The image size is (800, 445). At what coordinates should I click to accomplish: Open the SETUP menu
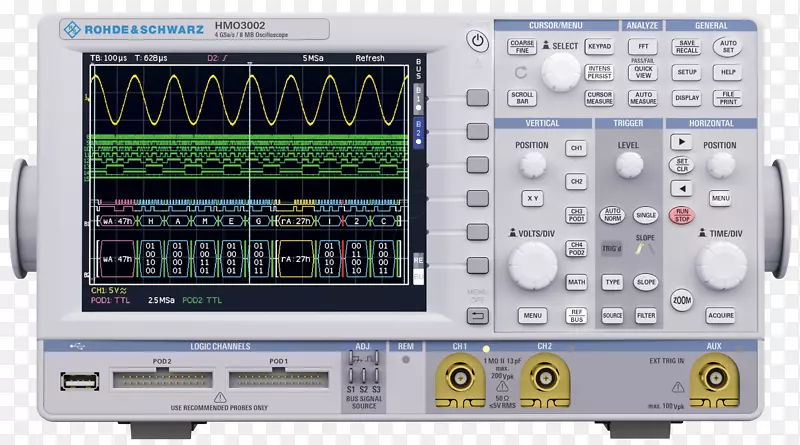(686, 72)
